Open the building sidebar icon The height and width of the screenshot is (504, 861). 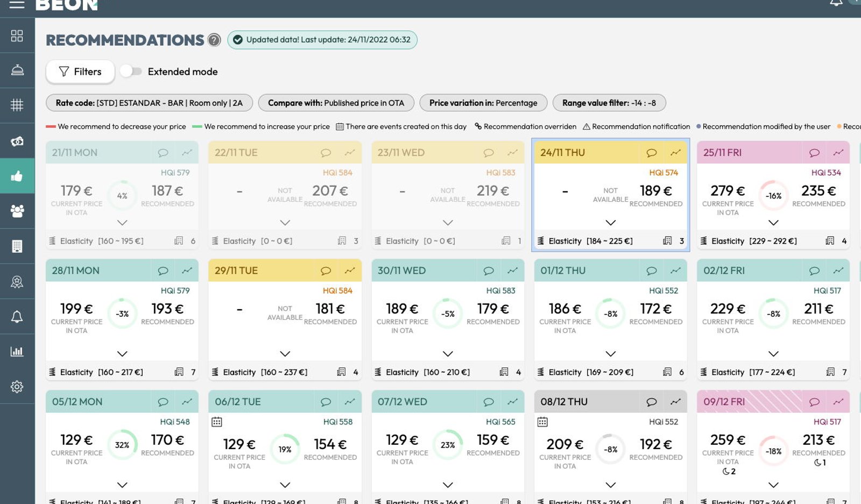point(17,246)
